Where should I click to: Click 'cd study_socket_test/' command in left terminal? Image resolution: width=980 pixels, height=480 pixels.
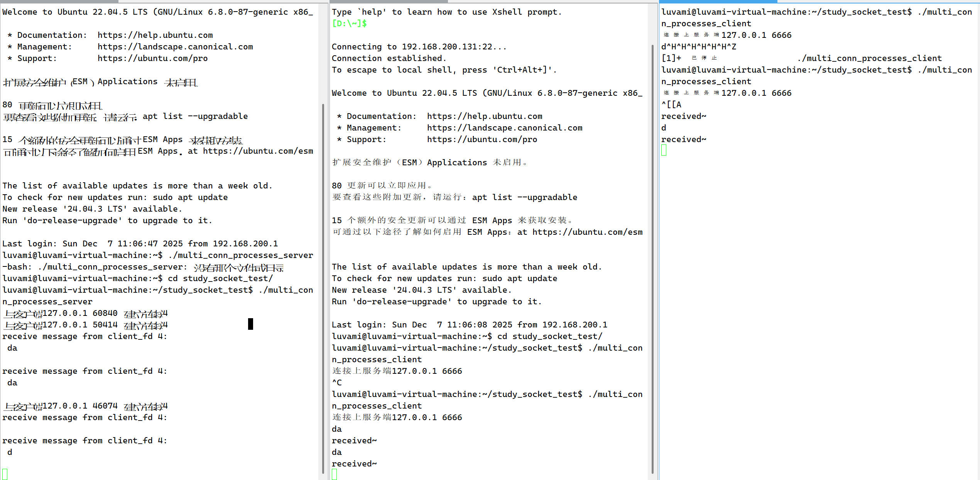tap(220, 278)
